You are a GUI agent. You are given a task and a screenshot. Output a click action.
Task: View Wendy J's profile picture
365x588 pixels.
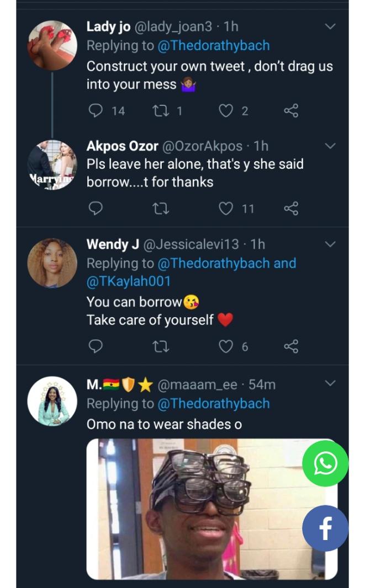(52, 263)
